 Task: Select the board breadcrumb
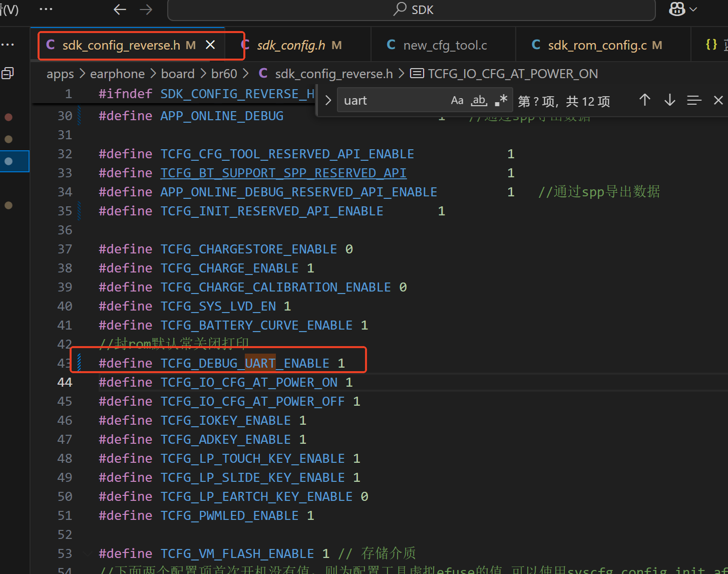click(x=178, y=74)
